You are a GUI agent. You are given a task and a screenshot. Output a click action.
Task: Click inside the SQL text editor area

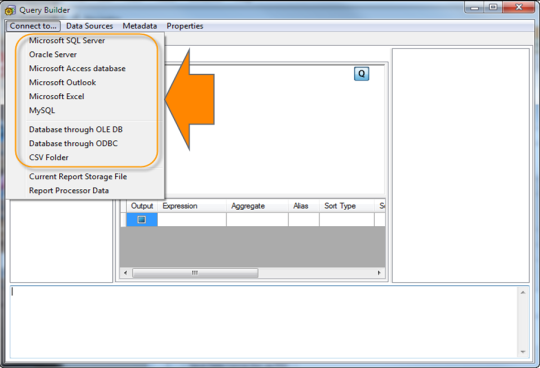(263, 323)
